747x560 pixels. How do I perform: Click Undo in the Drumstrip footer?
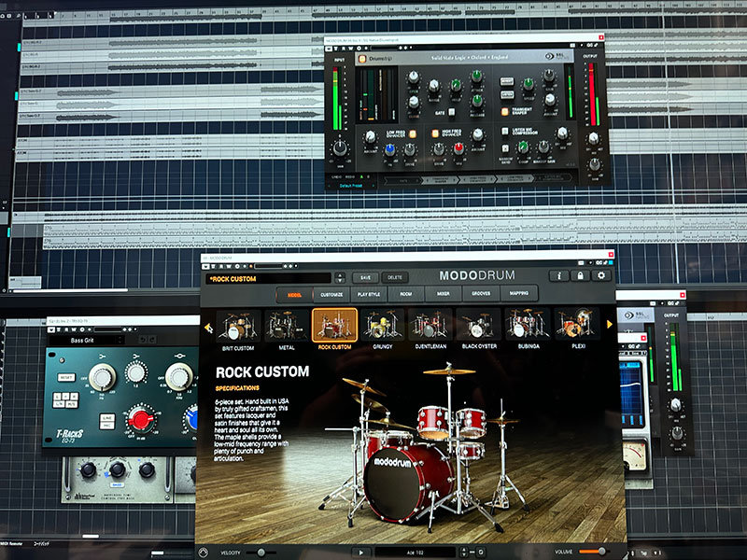[336, 177]
